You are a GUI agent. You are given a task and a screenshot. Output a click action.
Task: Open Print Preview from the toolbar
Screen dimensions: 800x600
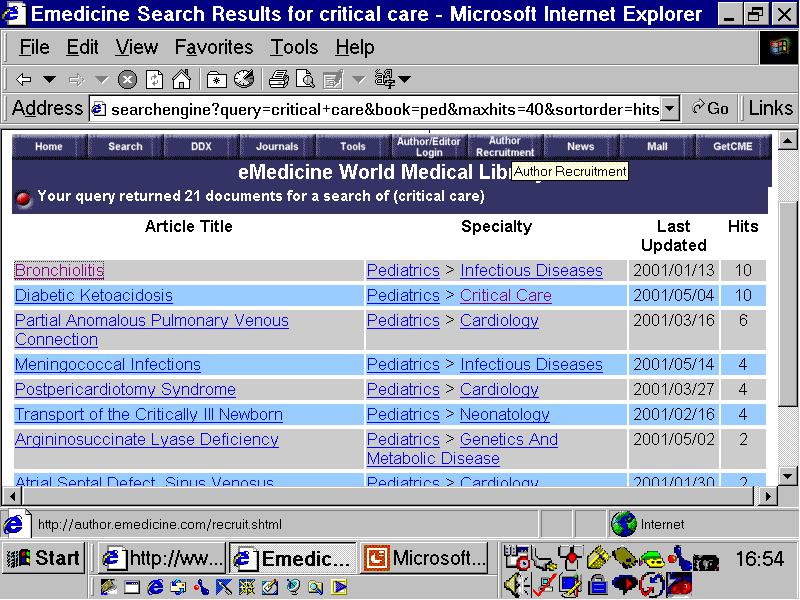[x=305, y=80]
